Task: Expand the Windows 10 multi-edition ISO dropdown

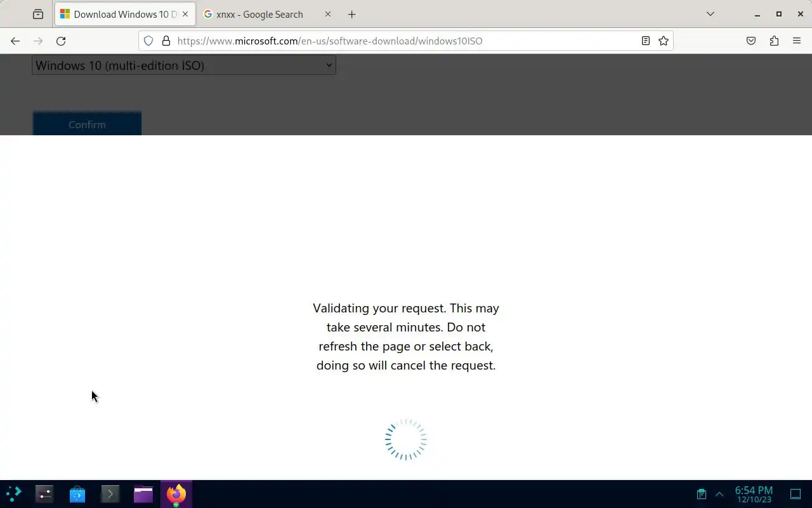Action: pyautogui.click(x=184, y=65)
